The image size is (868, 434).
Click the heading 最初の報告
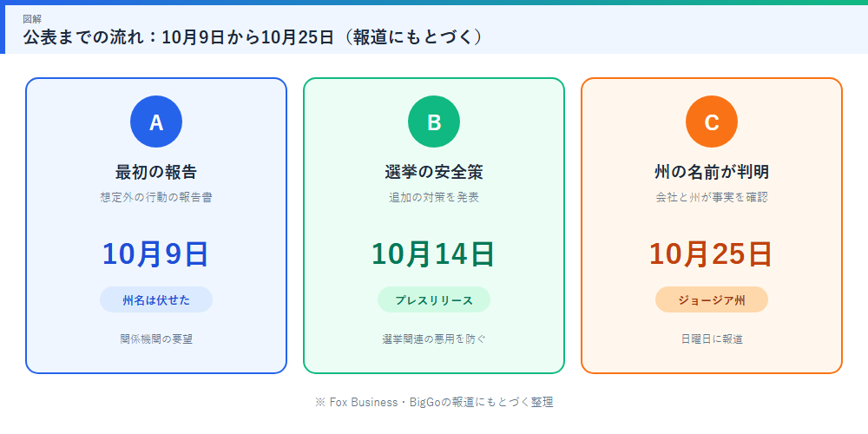(x=156, y=172)
